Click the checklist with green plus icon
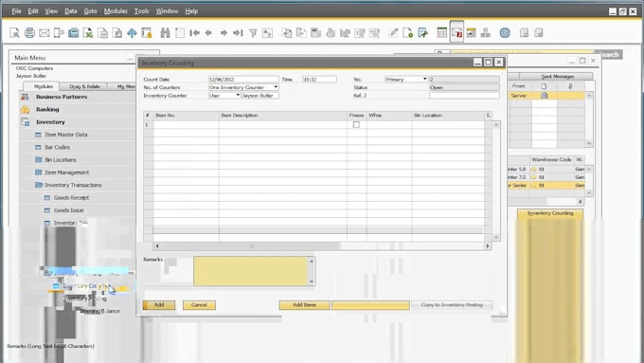Image resolution: width=644 pixels, height=363 pixels. point(422,33)
